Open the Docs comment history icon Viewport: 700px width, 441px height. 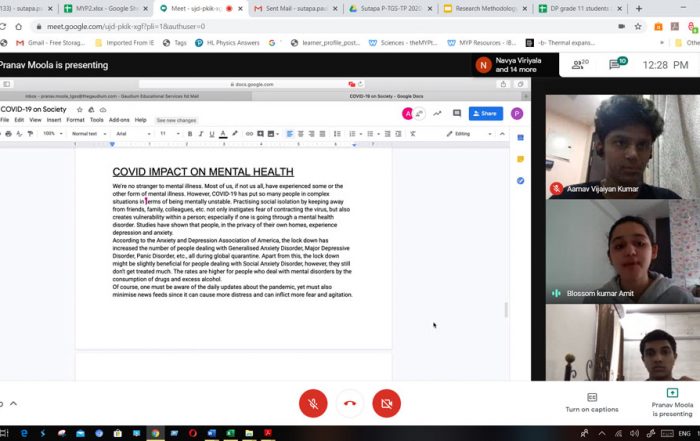(x=457, y=113)
